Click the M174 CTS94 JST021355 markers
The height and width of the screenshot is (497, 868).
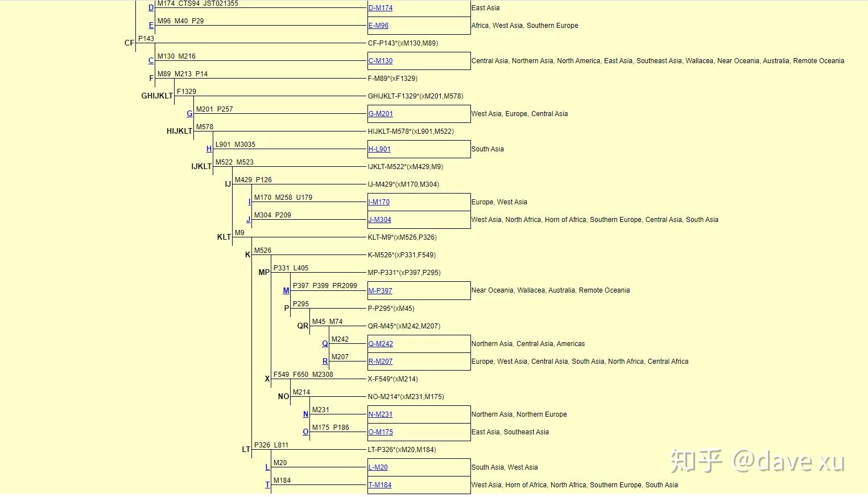click(x=198, y=3)
